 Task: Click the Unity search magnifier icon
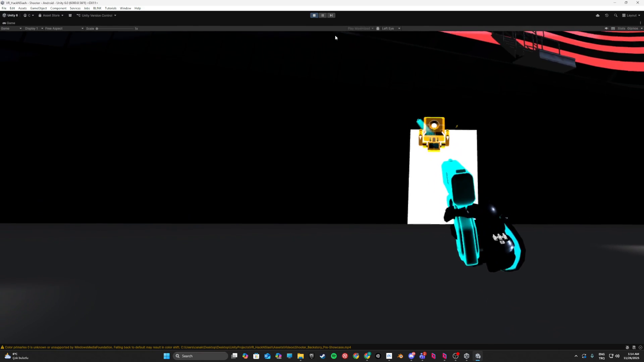click(x=616, y=15)
